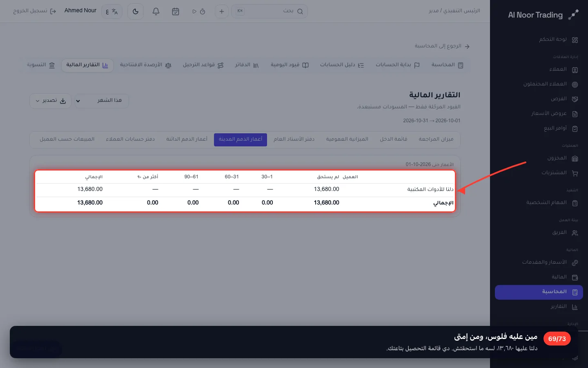Click the أوامر البيع sales orders icon
Image resolution: width=588 pixels, height=368 pixels.
coord(575,129)
